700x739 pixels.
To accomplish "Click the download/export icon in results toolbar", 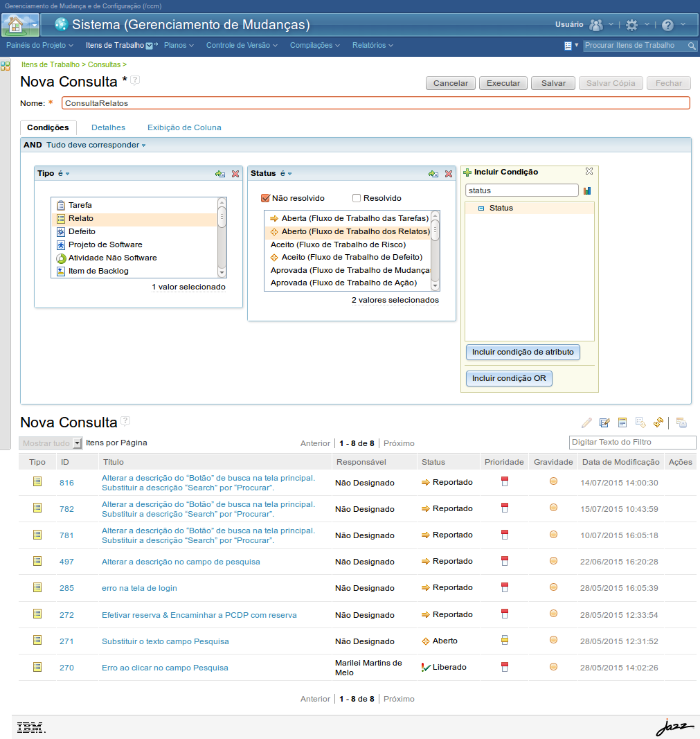I will click(640, 422).
